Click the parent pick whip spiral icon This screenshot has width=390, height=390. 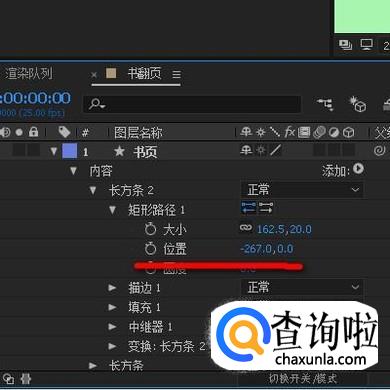[x=379, y=151]
